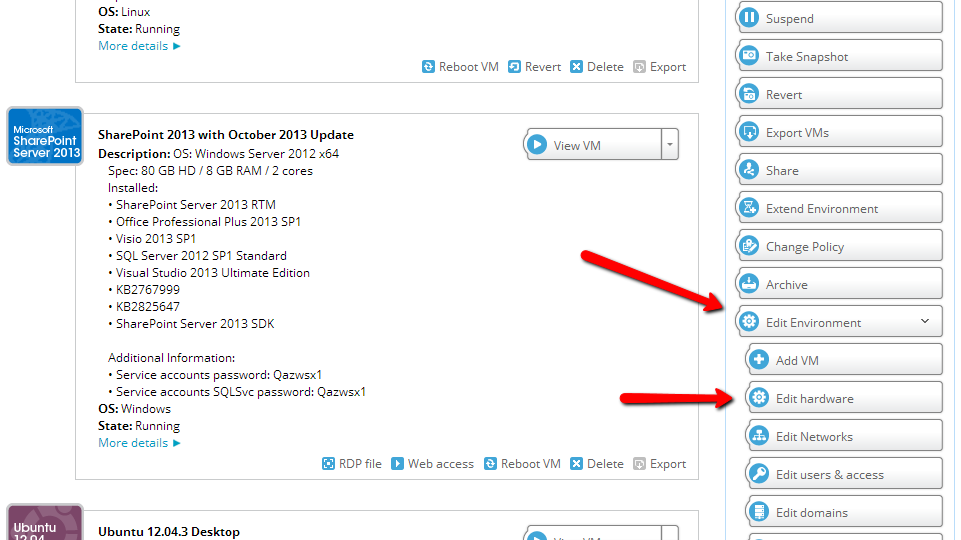Click play icon on SharePoint View VM
The height and width of the screenshot is (540, 961).
(537, 145)
